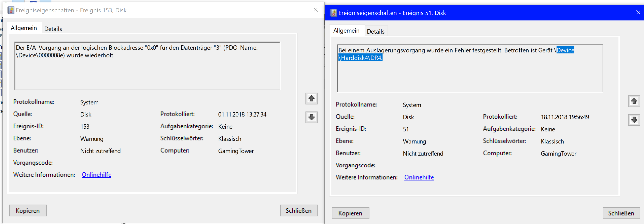Open Onlinehilfe link in Ereignis 51 dialog
The width and height of the screenshot is (644, 224).
(419, 177)
